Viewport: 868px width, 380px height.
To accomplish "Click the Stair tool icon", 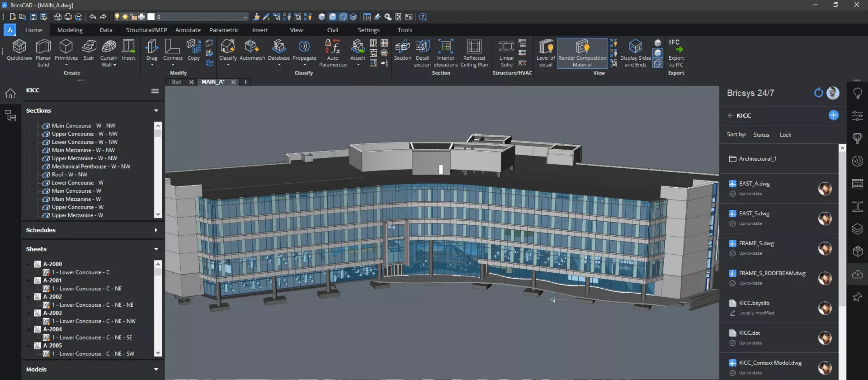I will click(x=89, y=50).
